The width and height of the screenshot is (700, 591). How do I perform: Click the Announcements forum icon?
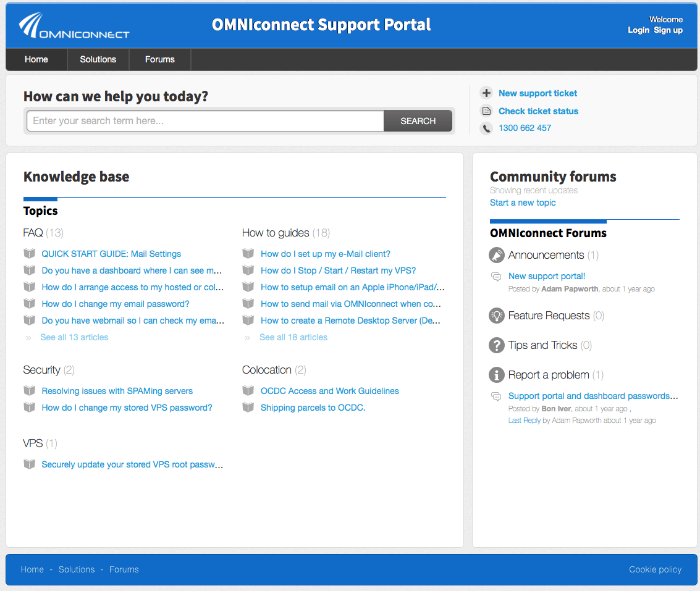(497, 255)
